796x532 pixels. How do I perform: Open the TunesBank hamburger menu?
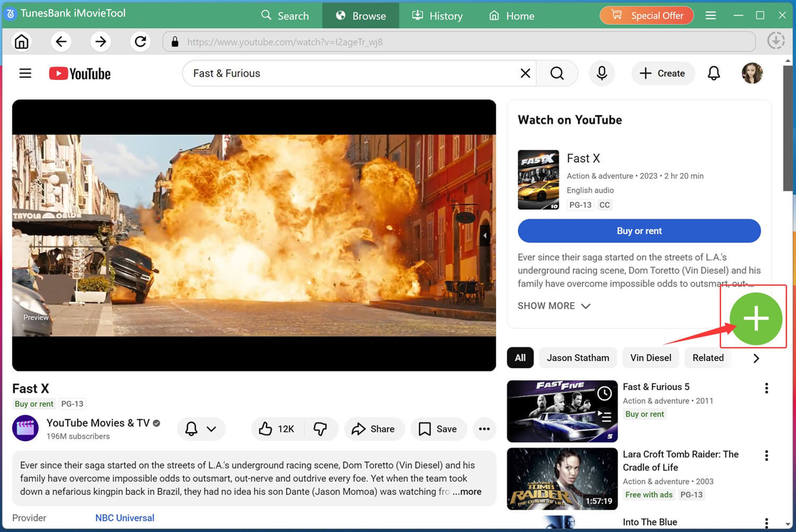[x=711, y=15]
